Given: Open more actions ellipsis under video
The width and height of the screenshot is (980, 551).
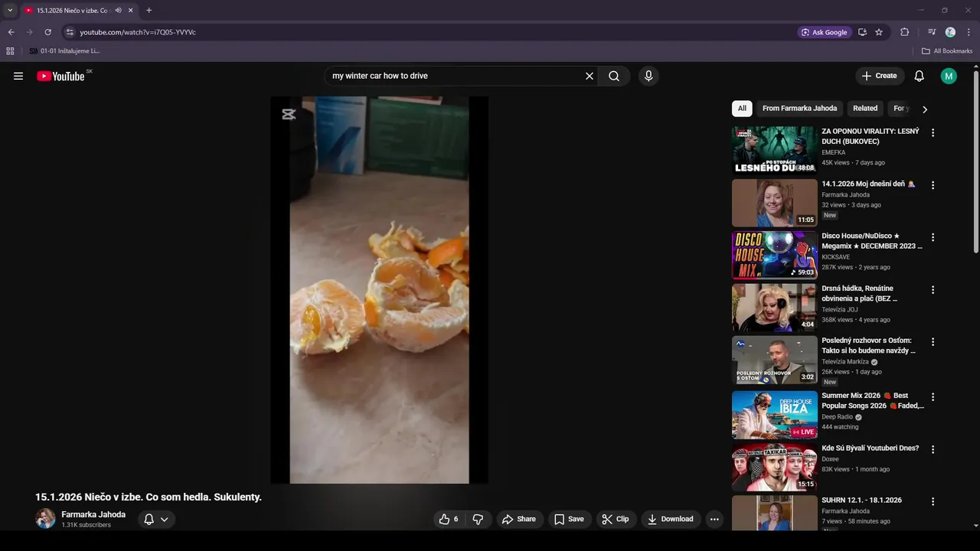Looking at the screenshot, I should (x=714, y=519).
